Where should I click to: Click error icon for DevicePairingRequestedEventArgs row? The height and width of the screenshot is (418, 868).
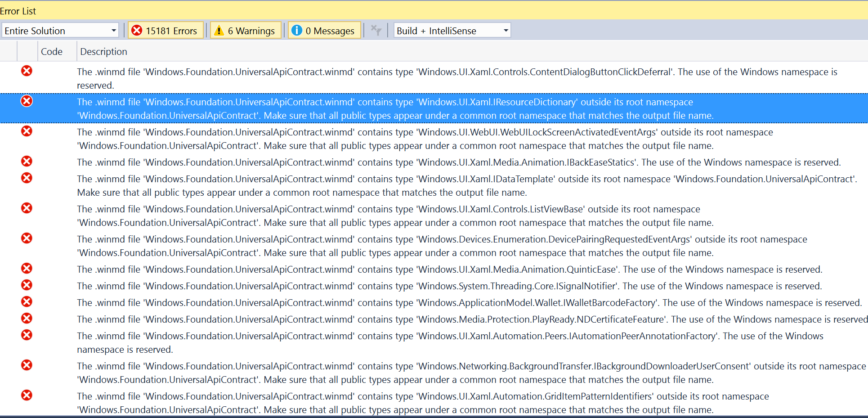pos(27,238)
